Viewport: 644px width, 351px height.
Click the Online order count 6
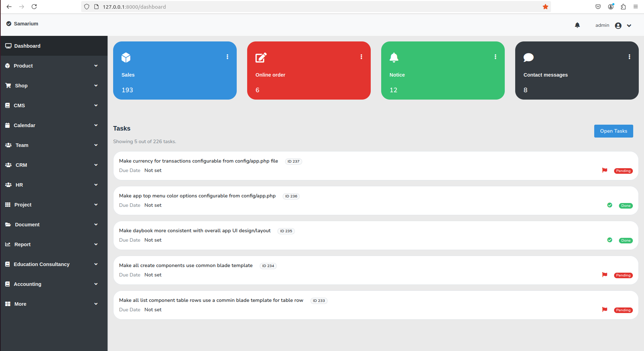(258, 90)
